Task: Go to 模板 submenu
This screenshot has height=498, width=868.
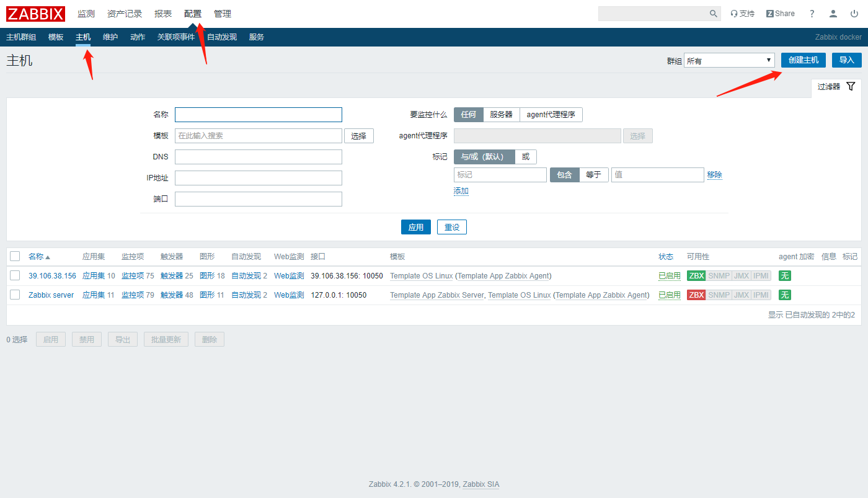Action: [x=56, y=37]
